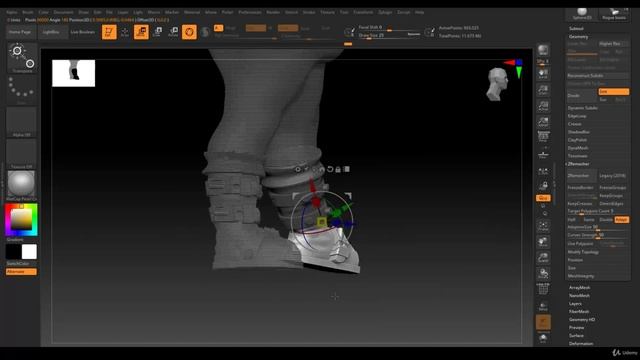Toggle the Floor grid button
The height and width of the screenshot is (360, 640).
click(543, 154)
